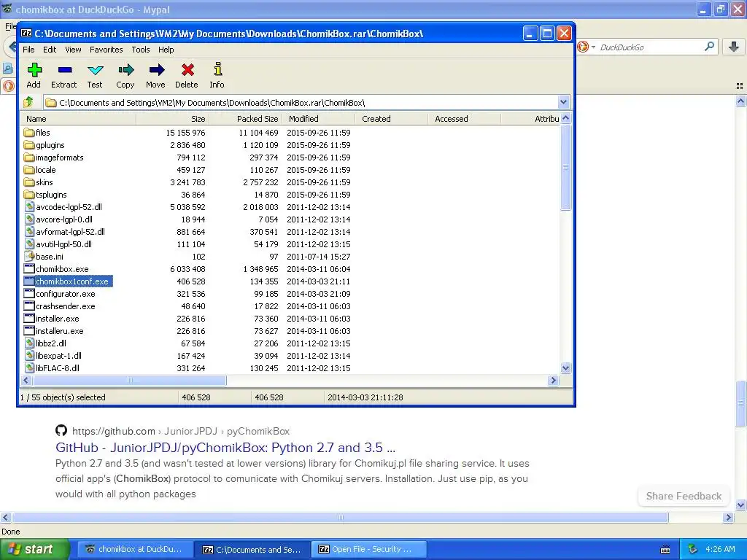The image size is (747, 560).
Task: Open the Edit menu
Action: pos(50,50)
